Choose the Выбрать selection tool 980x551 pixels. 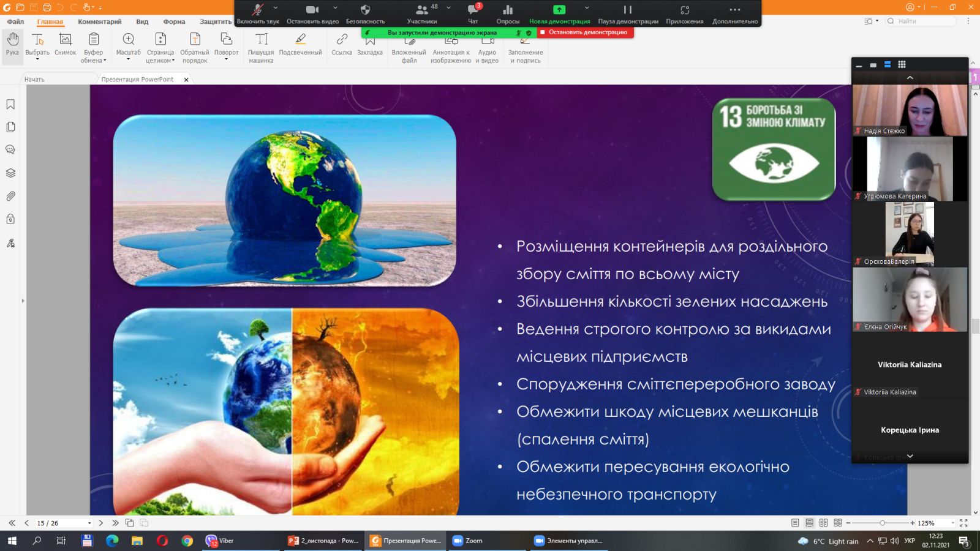(x=37, y=46)
